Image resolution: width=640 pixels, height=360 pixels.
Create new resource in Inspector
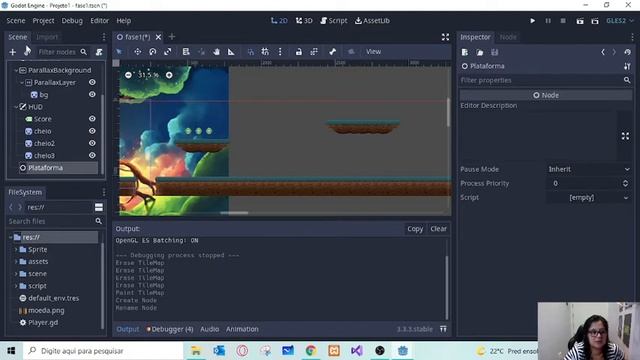click(x=465, y=52)
